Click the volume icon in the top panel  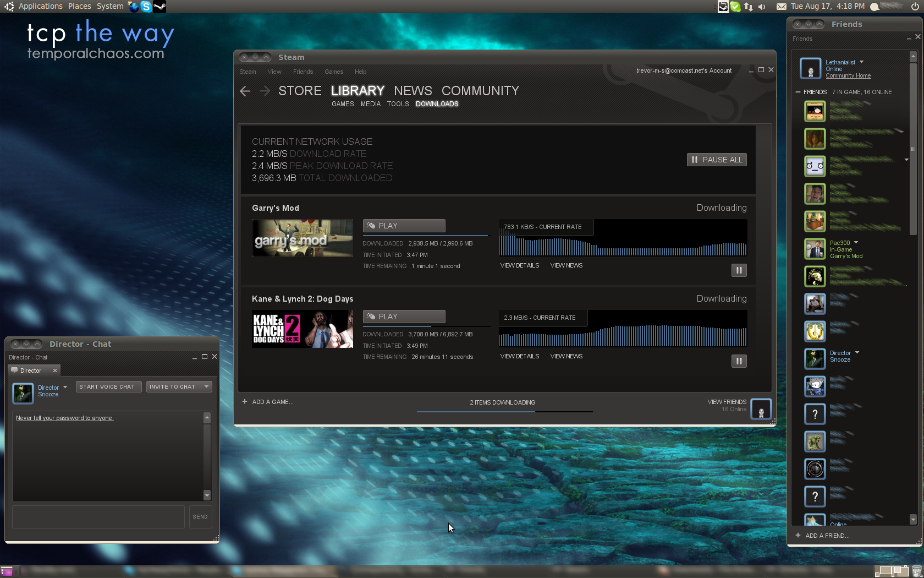pos(761,7)
